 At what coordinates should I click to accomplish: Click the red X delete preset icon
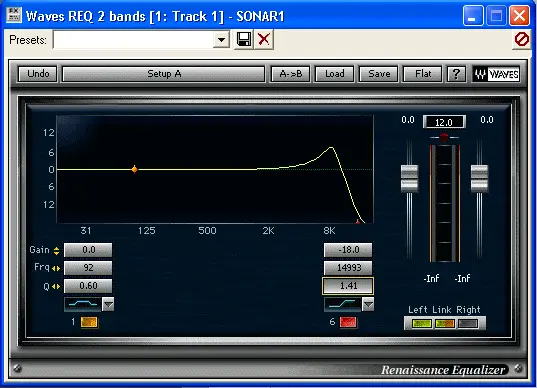click(x=264, y=39)
